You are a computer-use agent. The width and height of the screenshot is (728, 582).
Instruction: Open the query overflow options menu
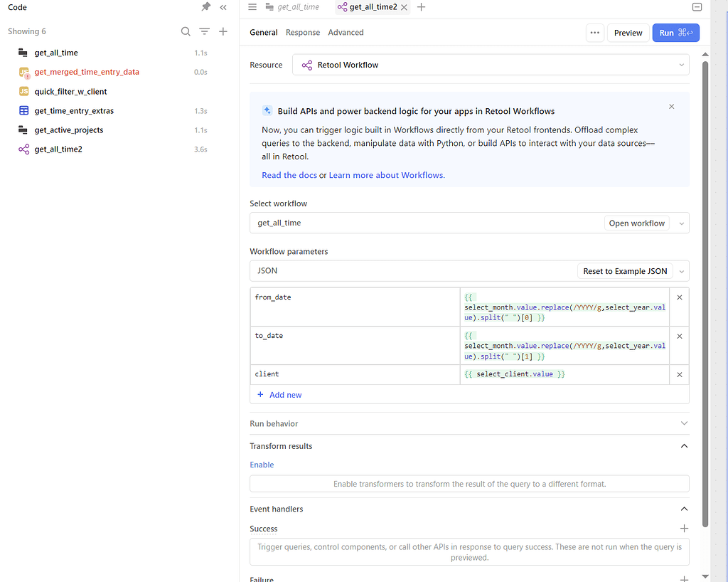click(595, 32)
